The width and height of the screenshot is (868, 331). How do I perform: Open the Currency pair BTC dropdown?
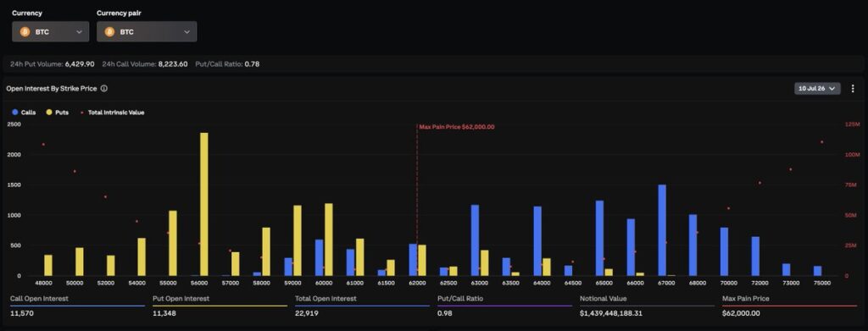[147, 31]
